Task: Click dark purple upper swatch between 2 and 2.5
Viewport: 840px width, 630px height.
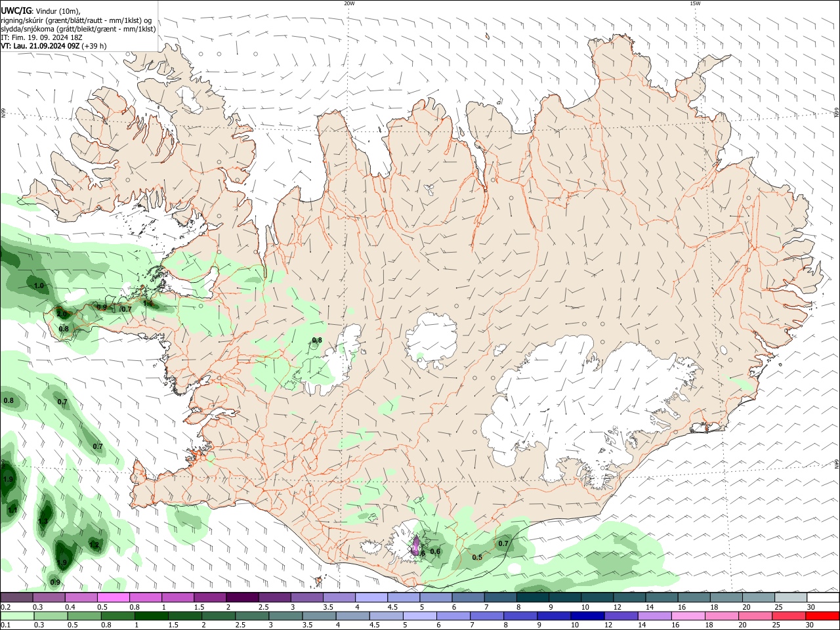Action: point(241,598)
